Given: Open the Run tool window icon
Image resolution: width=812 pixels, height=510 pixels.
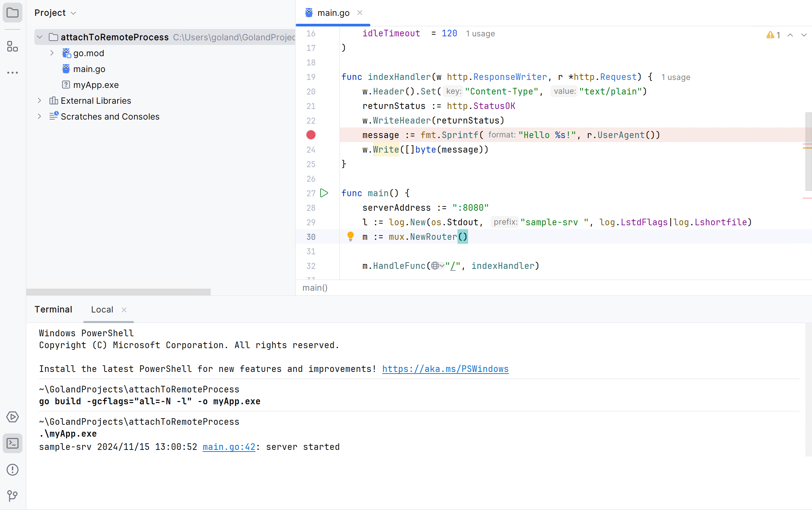Looking at the screenshot, I should [13, 417].
